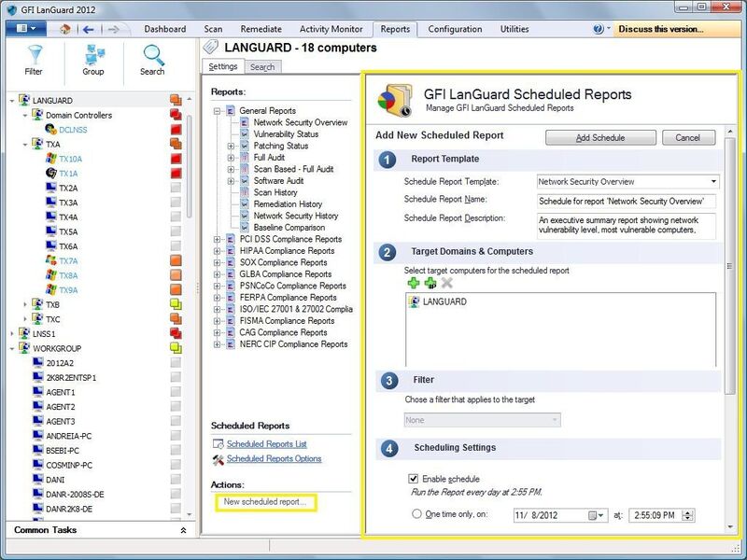Go forward with the right arrow
This screenshot has height=560, width=747.
point(113,30)
